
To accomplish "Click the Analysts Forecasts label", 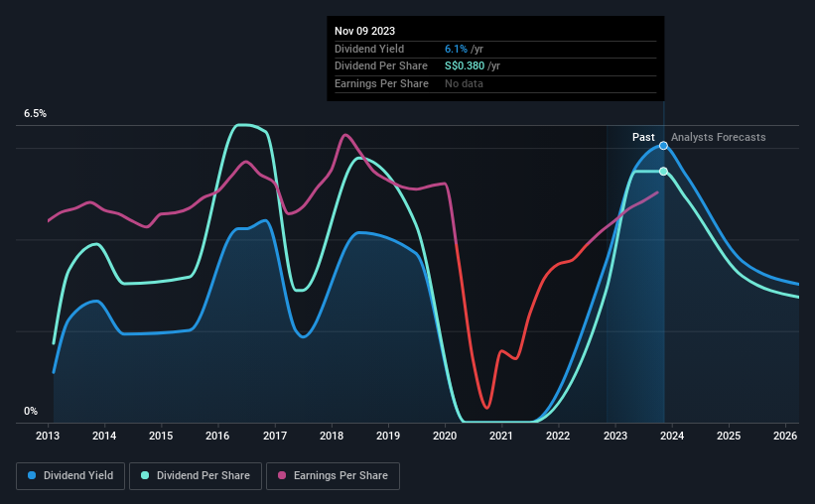I will click(x=718, y=137).
